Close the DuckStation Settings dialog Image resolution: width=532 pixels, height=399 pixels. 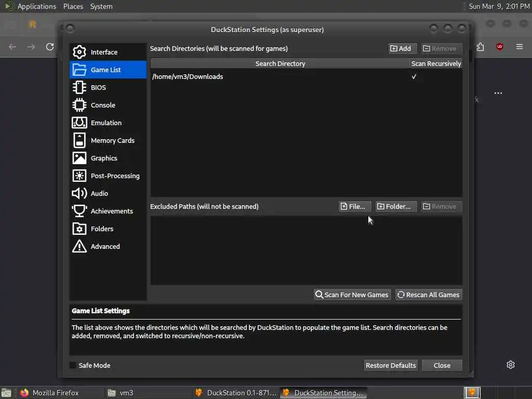point(442,365)
